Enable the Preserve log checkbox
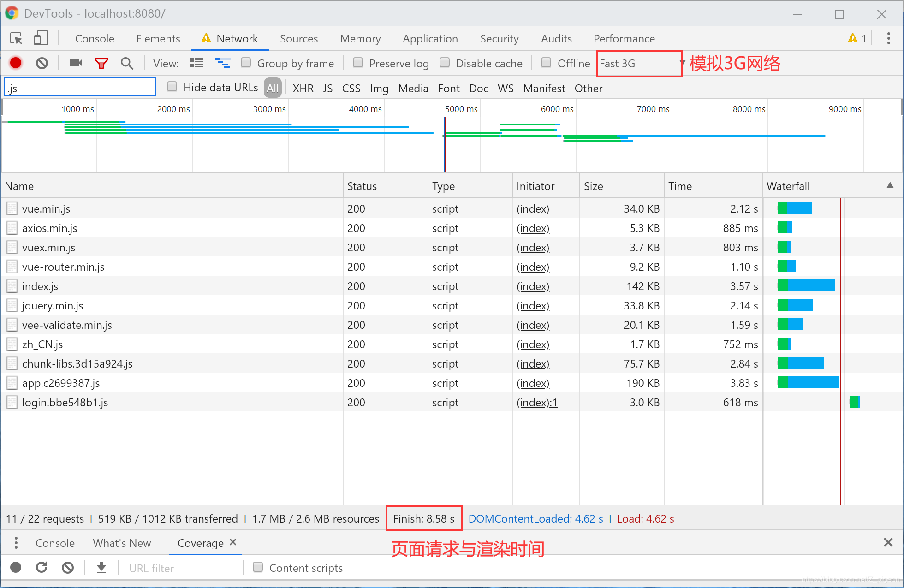Viewport: 904px width, 588px height. pyautogui.click(x=358, y=63)
